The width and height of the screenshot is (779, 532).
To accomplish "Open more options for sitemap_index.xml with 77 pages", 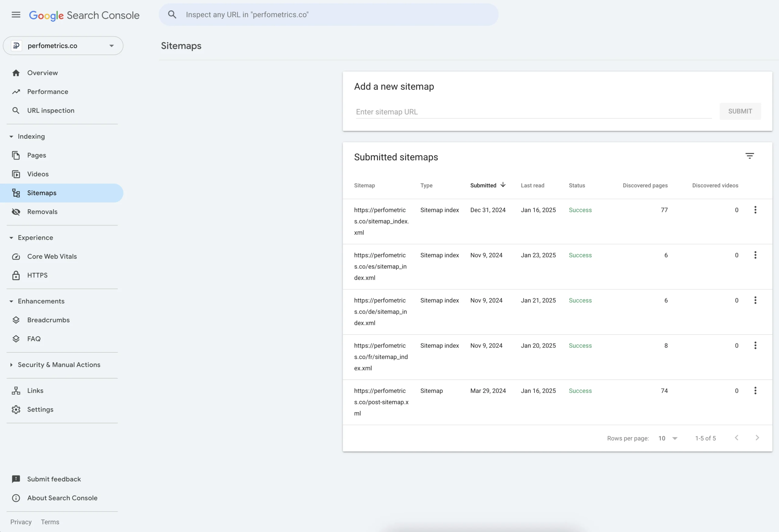I will [x=755, y=210].
